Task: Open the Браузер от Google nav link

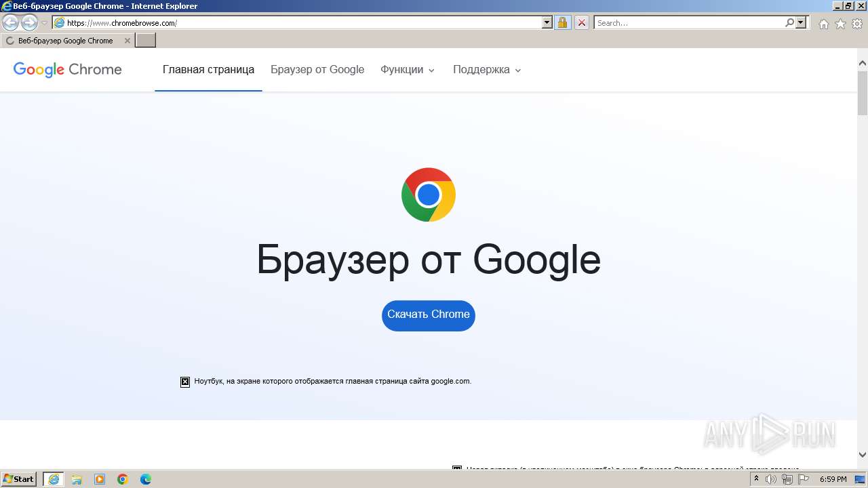Action: (x=317, y=70)
